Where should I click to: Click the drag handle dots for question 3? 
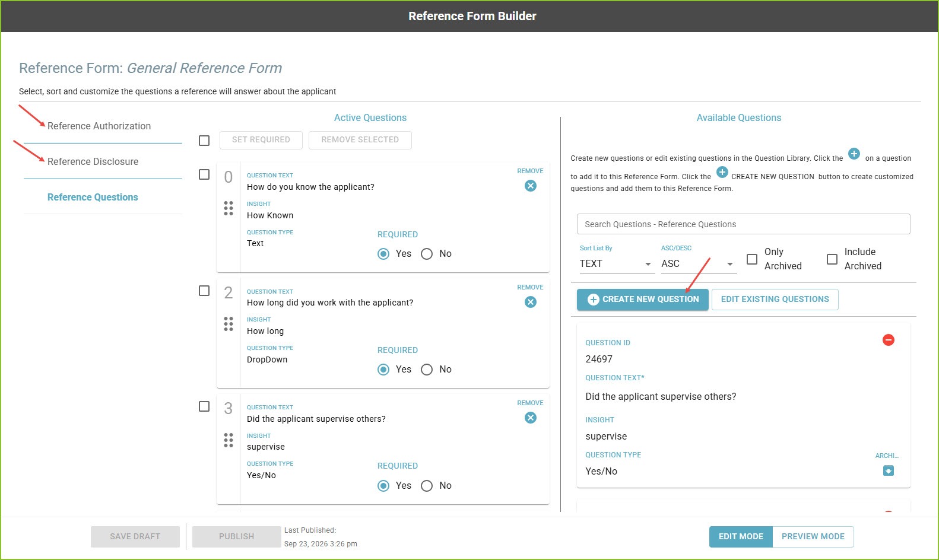pyautogui.click(x=229, y=440)
